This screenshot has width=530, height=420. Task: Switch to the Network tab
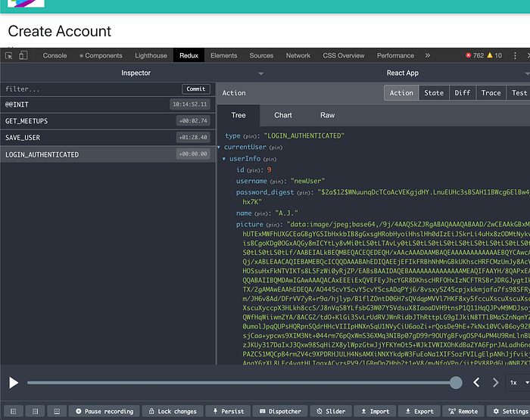[x=298, y=55]
